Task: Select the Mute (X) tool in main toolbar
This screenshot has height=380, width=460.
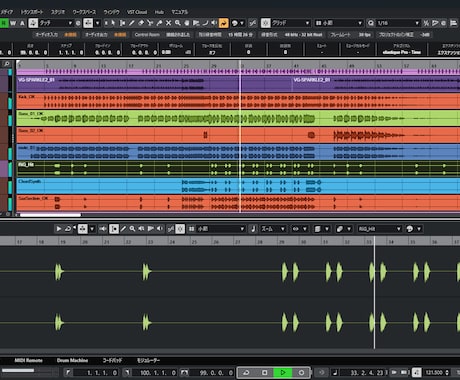Action: tap(168, 23)
